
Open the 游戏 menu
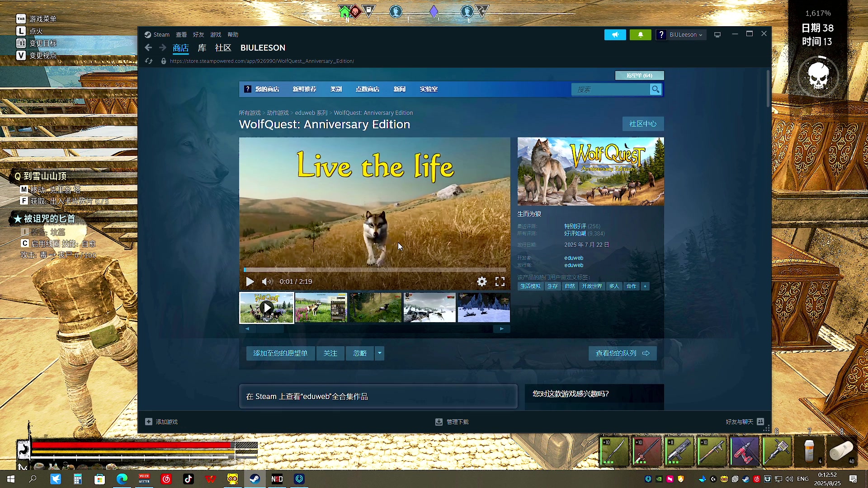click(x=216, y=35)
